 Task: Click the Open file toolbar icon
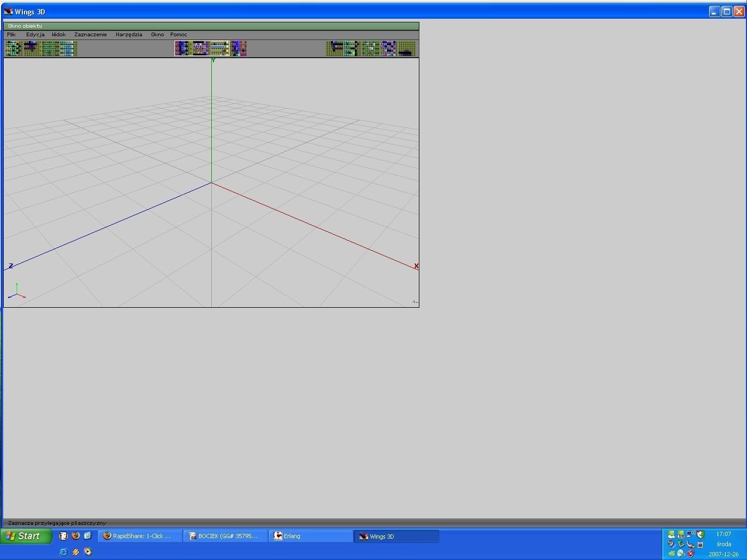click(x=14, y=49)
